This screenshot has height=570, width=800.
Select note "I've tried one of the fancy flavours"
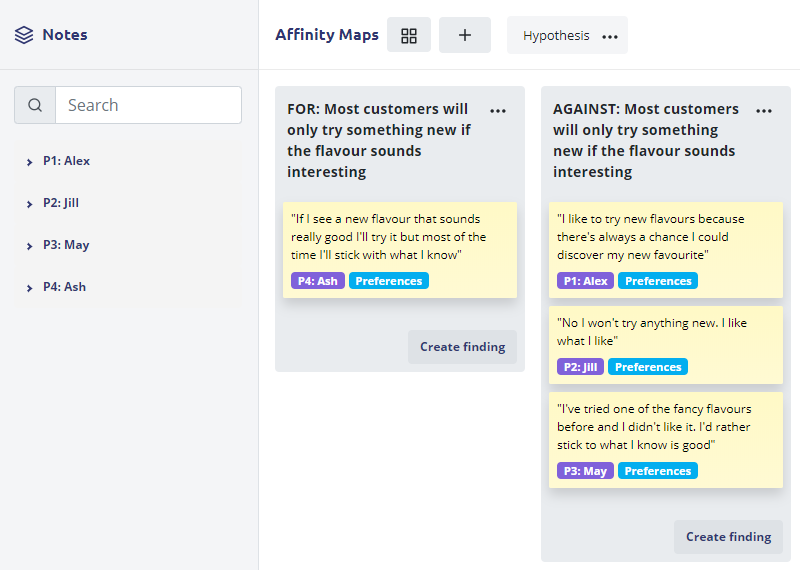coord(666,440)
